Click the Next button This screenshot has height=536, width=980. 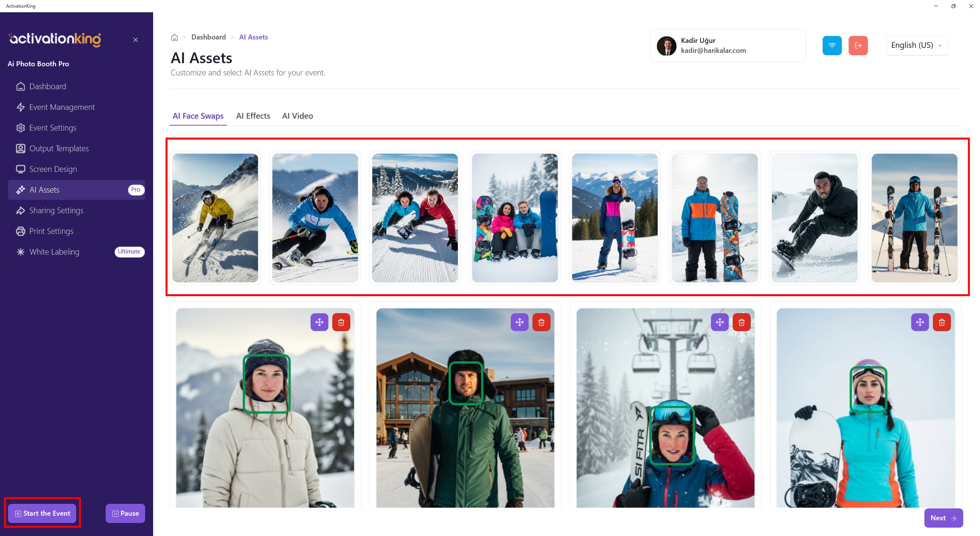tap(943, 518)
